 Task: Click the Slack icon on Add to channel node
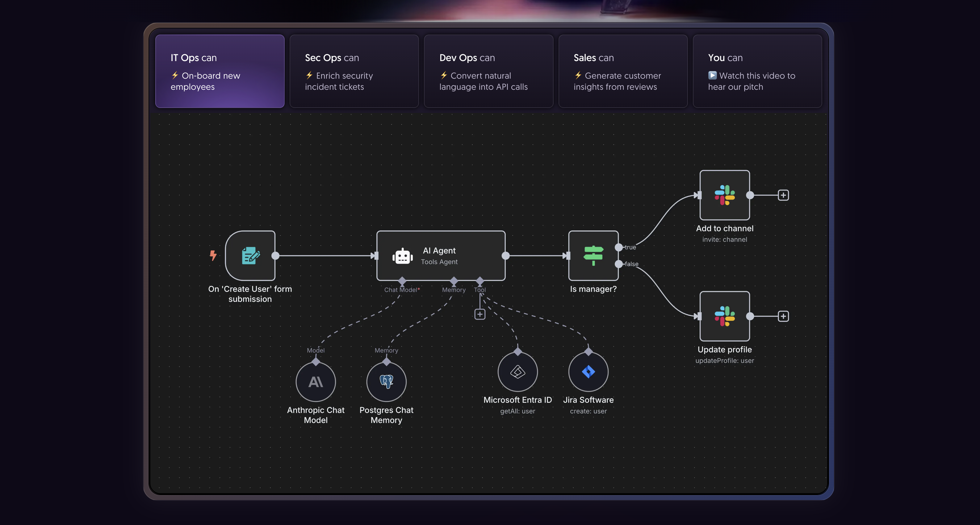(x=724, y=195)
